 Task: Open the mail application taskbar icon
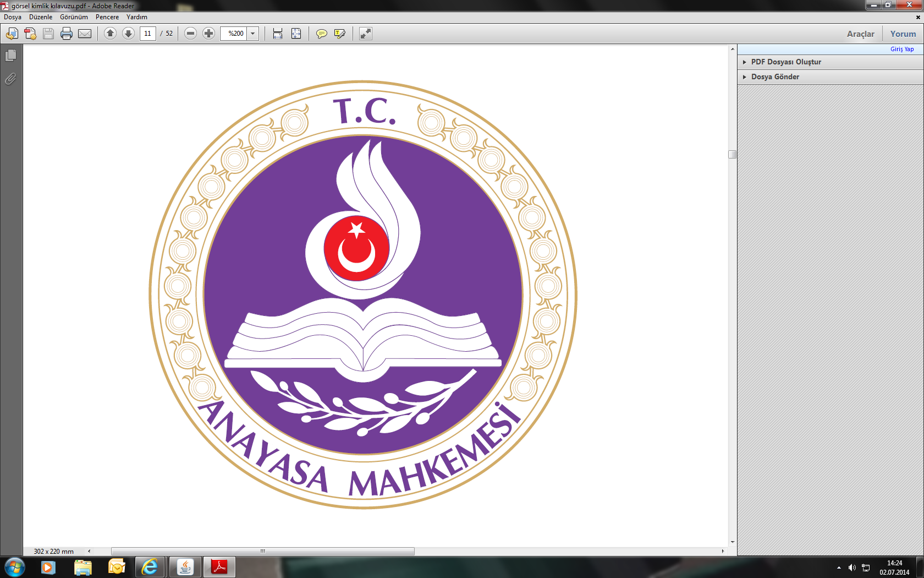click(x=117, y=567)
